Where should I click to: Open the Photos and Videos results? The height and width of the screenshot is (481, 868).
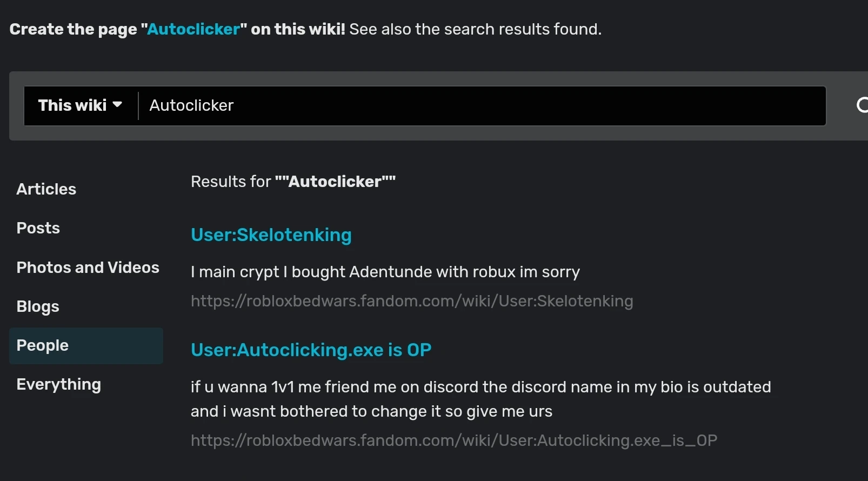coord(88,267)
